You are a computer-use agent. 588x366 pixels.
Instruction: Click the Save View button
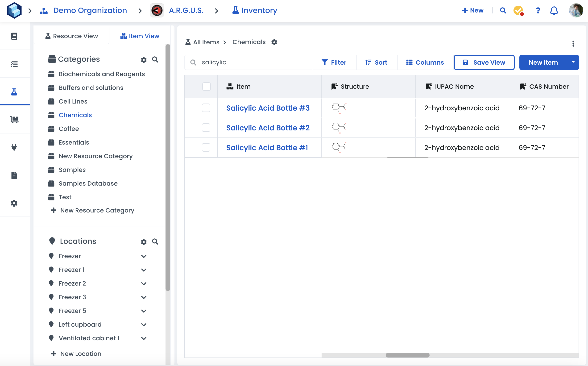484,62
